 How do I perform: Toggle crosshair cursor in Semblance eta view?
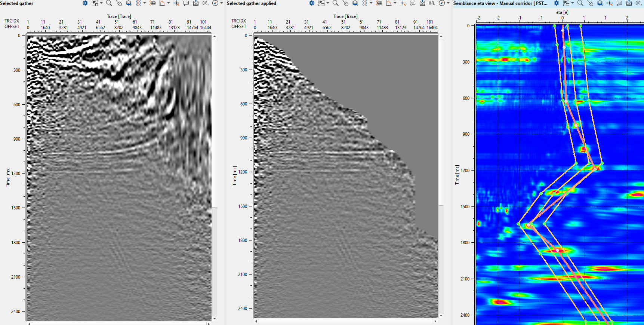tap(610, 3)
